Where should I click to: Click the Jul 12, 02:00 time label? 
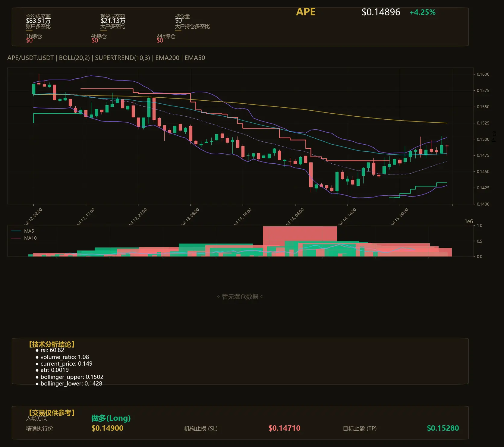33,217
